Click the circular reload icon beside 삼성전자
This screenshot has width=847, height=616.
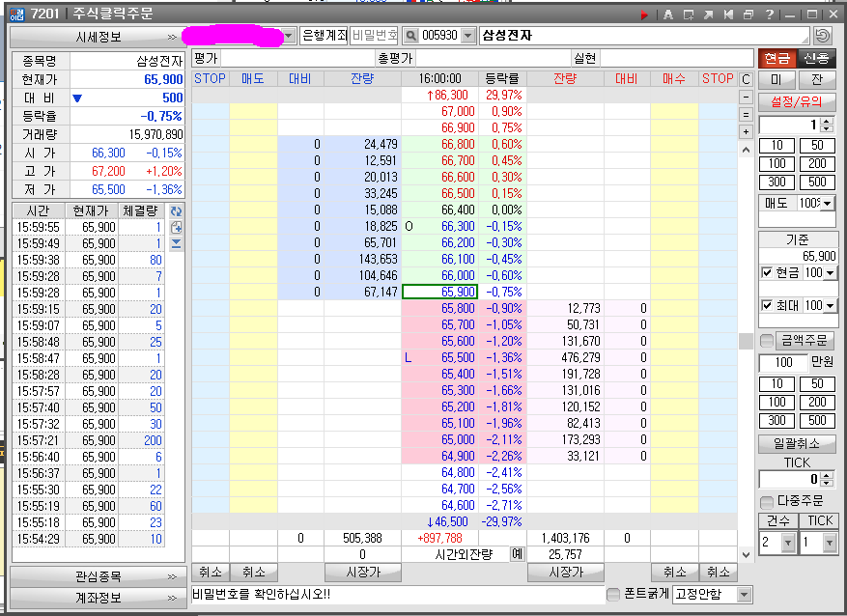pyautogui.click(x=822, y=36)
